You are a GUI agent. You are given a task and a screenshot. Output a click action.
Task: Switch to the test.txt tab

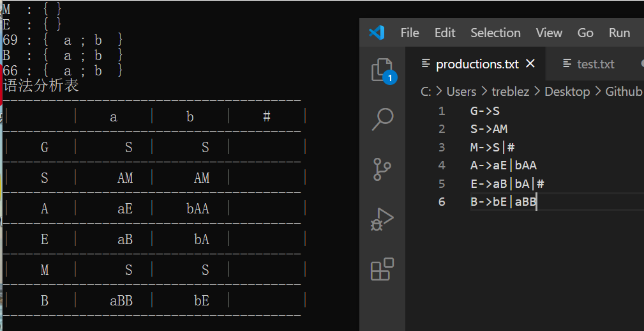(x=595, y=64)
